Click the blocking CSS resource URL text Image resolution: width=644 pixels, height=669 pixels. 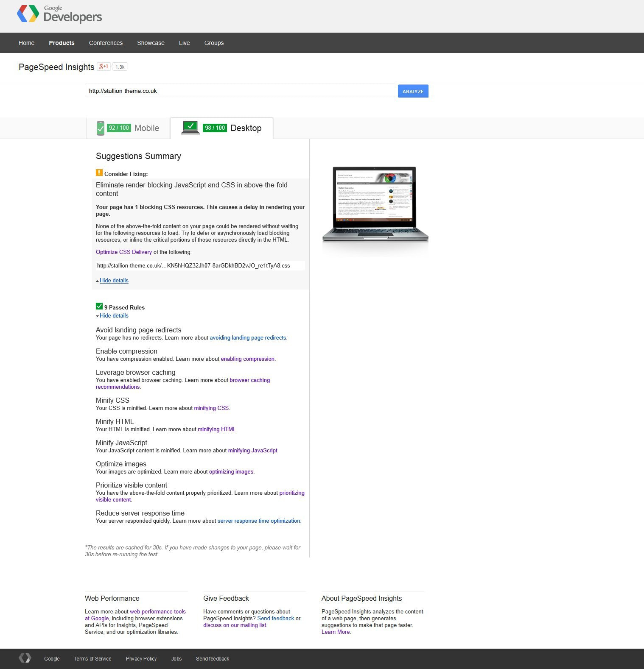193,266
